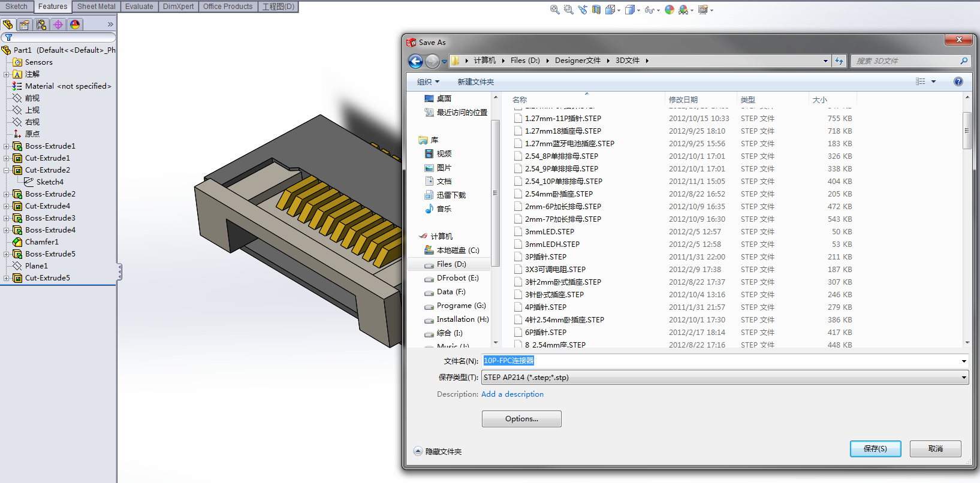Change file view layout icon
980x483 pixels.
[921, 81]
